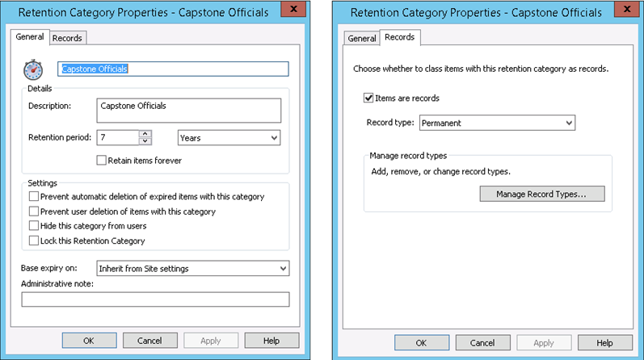Click OK in the General tab dialog
The height and width of the screenshot is (360, 644).
(89, 341)
